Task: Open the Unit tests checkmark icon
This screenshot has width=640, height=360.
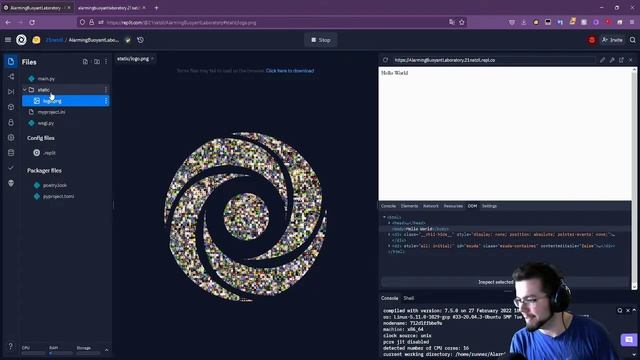Action: pyautogui.click(x=11, y=168)
